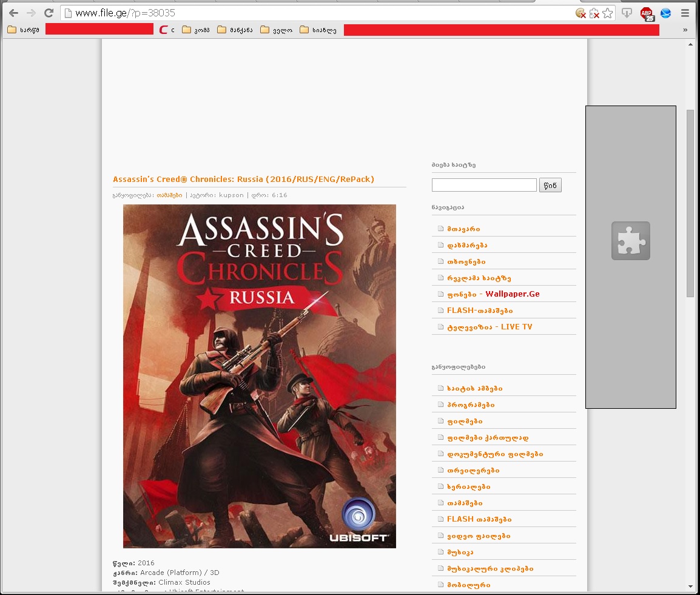Click the site search text field
Image resolution: width=700 pixels, height=595 pixels.
(x=484, y=185)
